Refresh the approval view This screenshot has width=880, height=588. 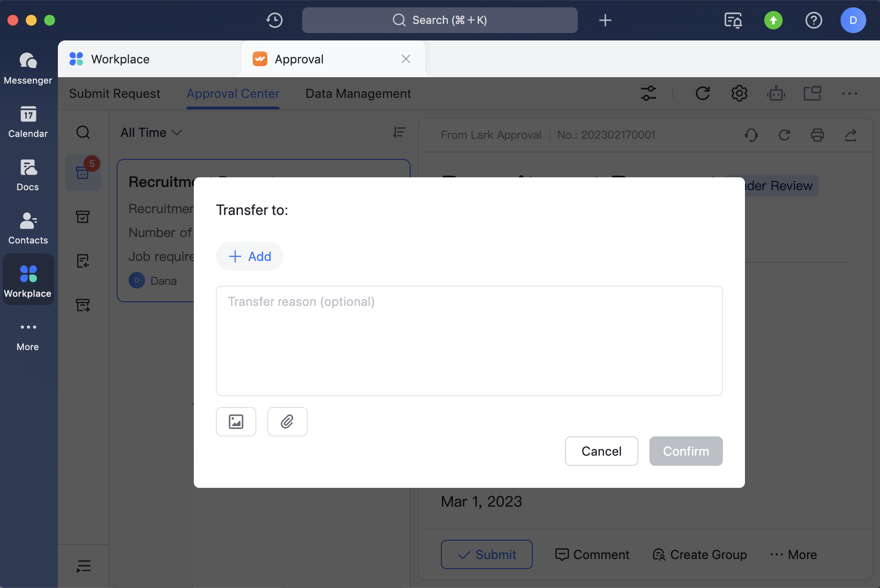pyautogui.click(x=703, y=93)
